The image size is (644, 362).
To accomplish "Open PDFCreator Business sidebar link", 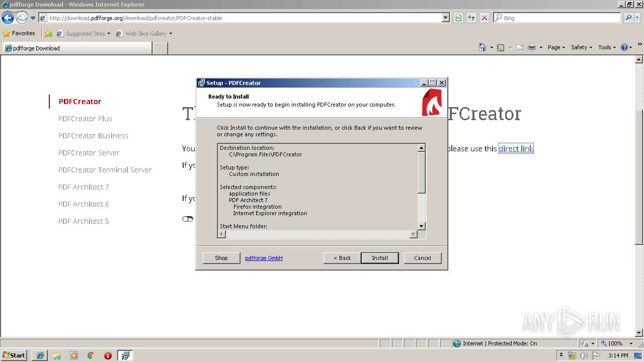I will pyautogui.click(x=93, y=136).
